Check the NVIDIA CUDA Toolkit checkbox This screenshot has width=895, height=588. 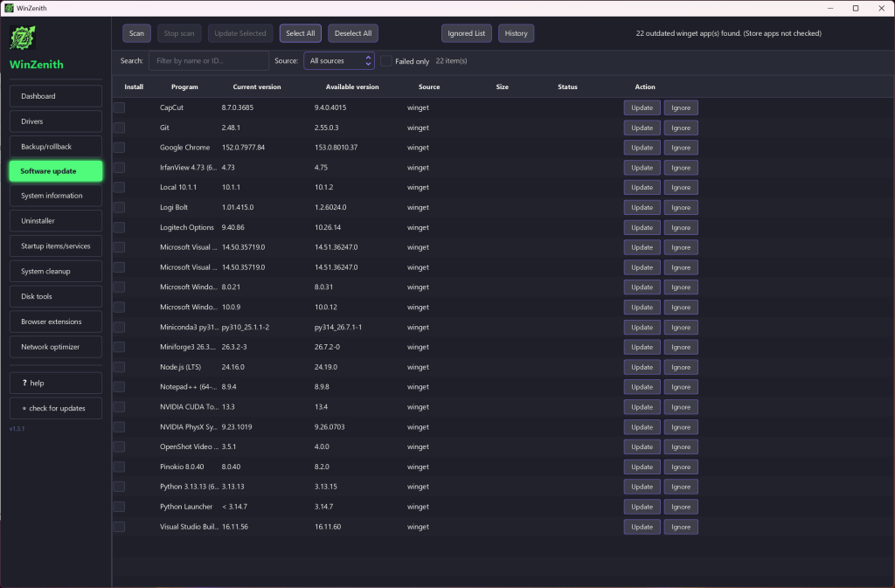click(x=119, y=407)
